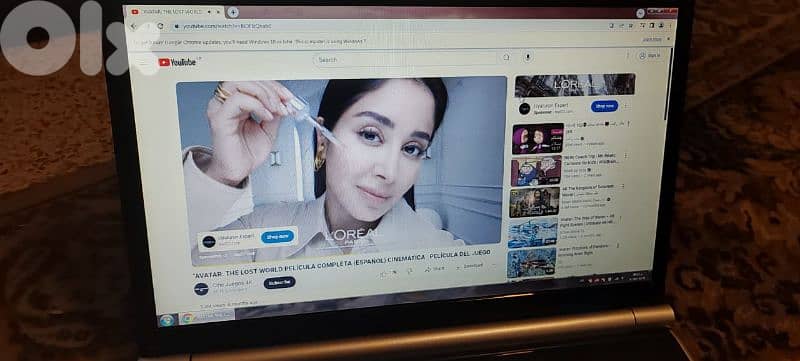Click the Share button under the video
This screenshot has height=361, width=800.
click(435, 269)
